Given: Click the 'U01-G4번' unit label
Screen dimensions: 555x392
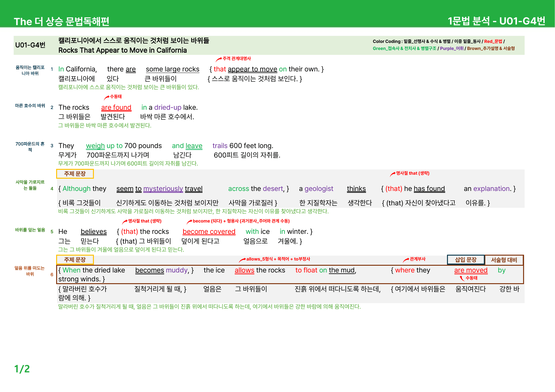Looking at the screenshot, I should click(x=30, y=45).
